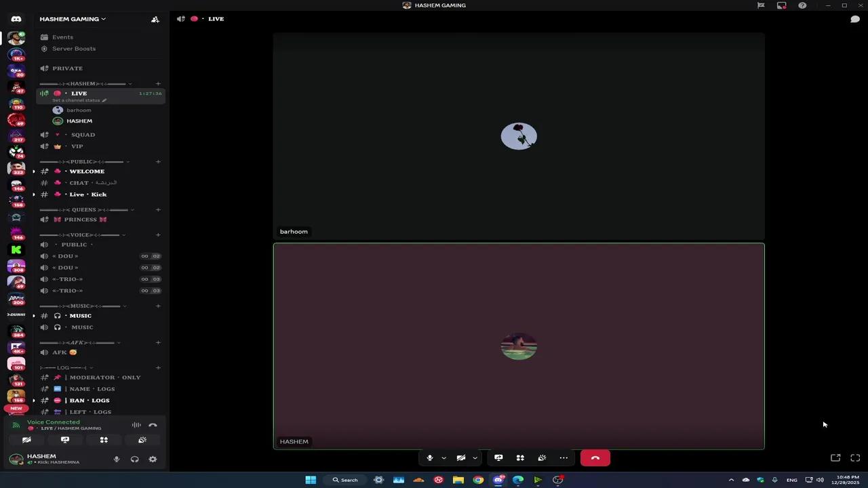
Task: Collapse the MUSIC category header
Action: point(83,306)
